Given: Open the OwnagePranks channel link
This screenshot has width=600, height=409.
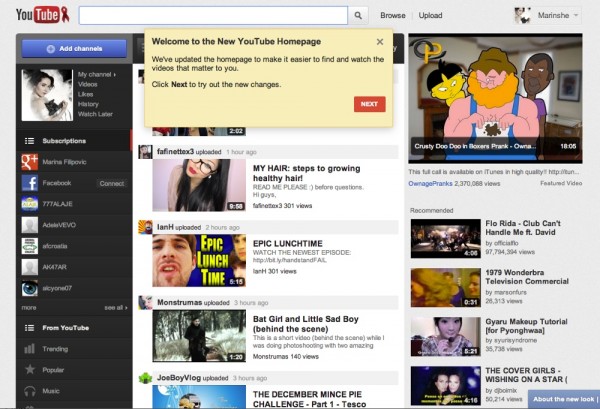Looking at the screenshot, I should 430,184.
